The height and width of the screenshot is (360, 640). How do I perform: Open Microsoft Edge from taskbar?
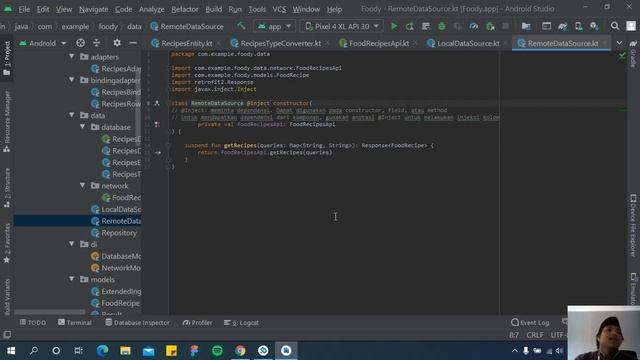[102, 350]
